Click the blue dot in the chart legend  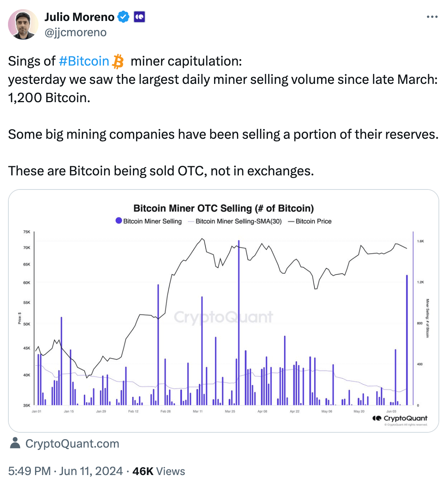click(x=119, y=221)
